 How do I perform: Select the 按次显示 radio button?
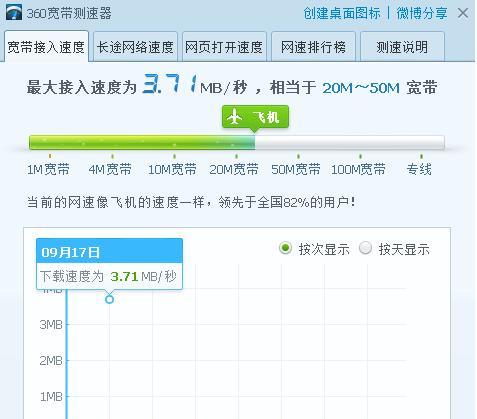(285, 248)
